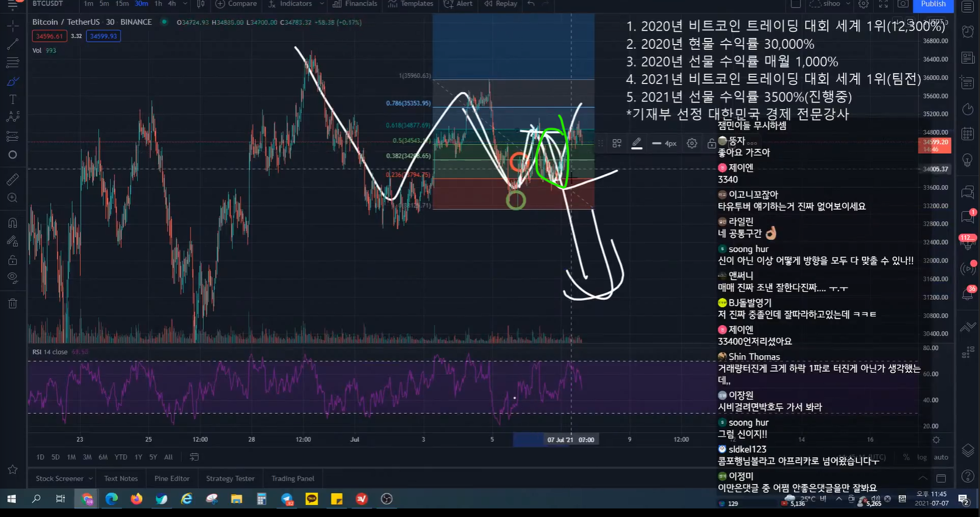Open the patterns tool in left sidebar
Viewport: 980px width, 517px height.
coord(12,117)
